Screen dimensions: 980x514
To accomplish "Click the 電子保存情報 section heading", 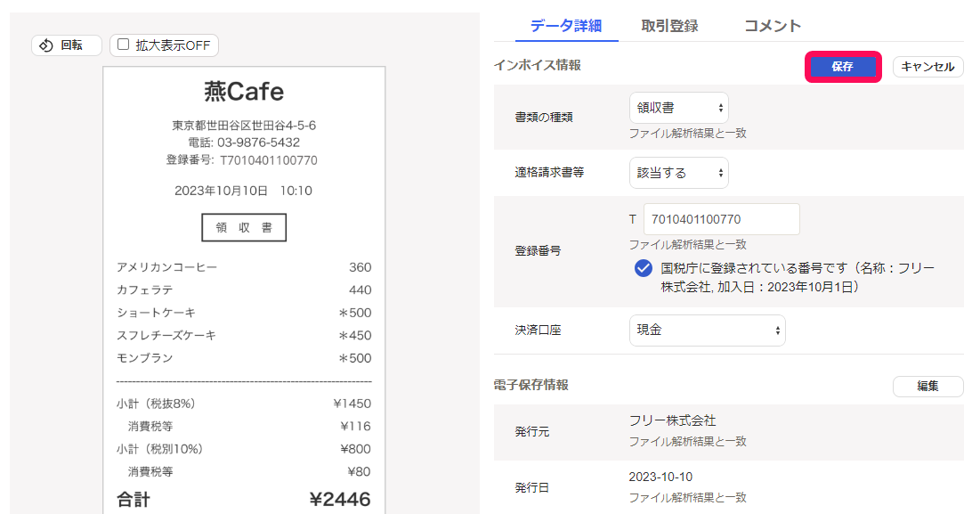I will point(531,385).
